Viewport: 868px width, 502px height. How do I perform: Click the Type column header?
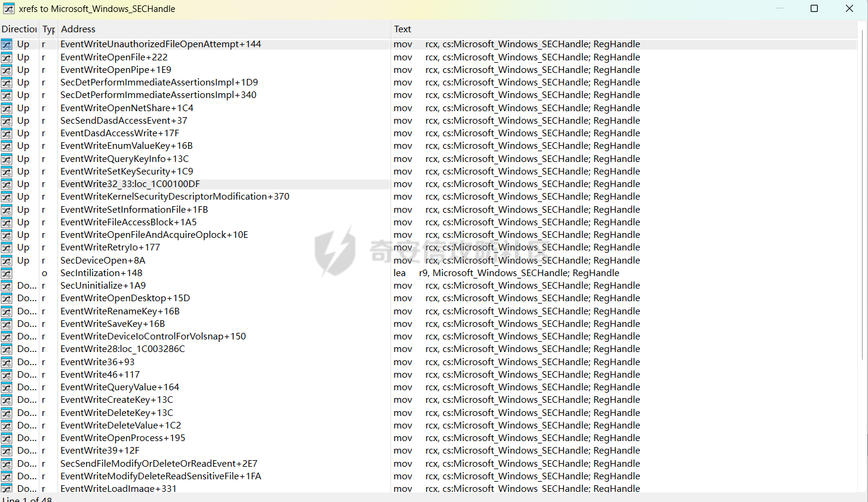point(48,29)
